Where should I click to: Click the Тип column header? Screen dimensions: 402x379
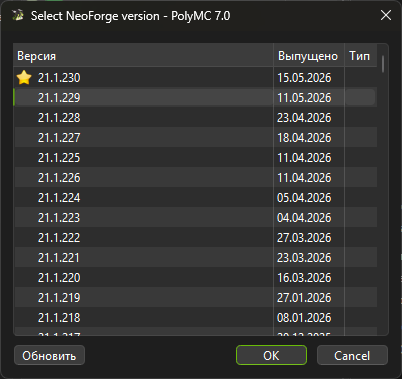point(360,56)
